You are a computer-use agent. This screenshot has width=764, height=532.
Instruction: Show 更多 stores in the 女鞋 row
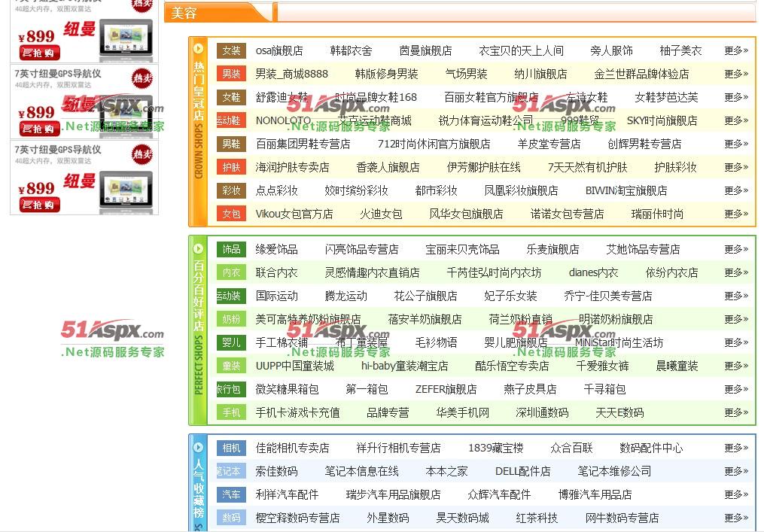point(735,97)
